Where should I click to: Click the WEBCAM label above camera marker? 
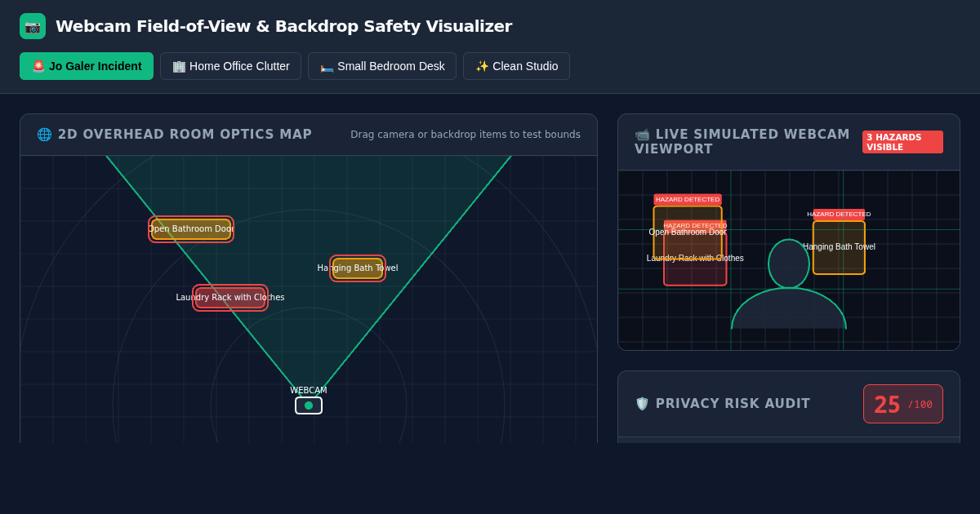(x=309, y=391)
